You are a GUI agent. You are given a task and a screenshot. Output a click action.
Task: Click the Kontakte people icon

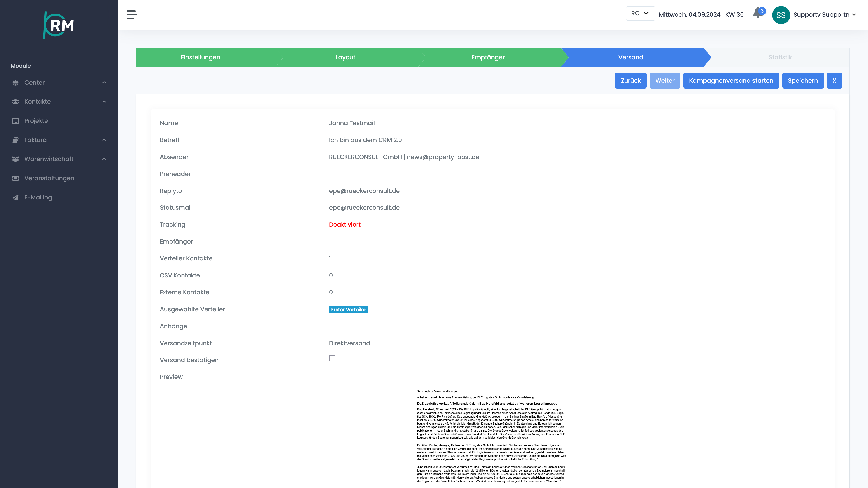tap(16, 102)
